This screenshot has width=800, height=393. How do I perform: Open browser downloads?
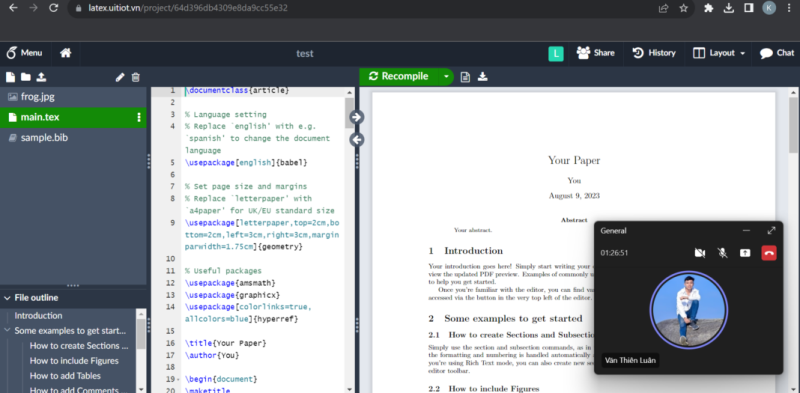(729, 8)
